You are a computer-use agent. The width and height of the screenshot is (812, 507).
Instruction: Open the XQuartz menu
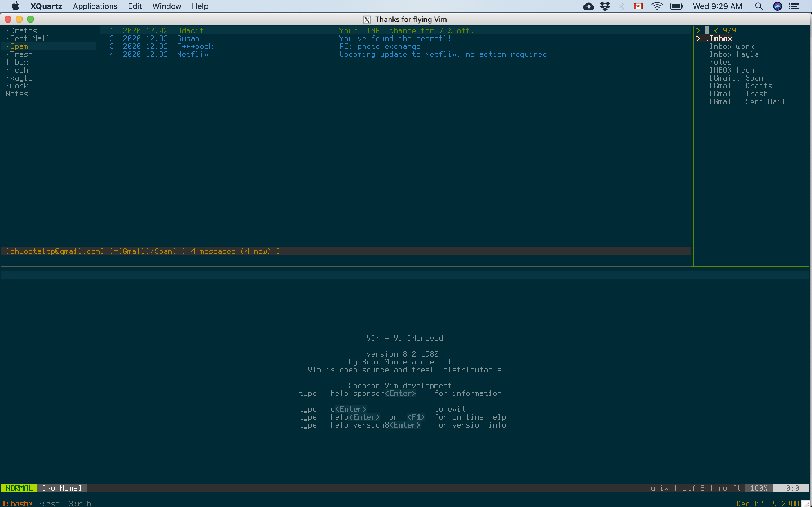pyautogui.click(x=46, y=6)
